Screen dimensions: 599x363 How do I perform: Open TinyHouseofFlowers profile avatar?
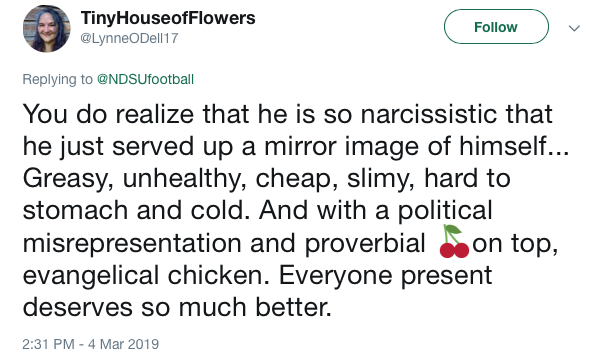pyautogui.click(x=47, y=29)
